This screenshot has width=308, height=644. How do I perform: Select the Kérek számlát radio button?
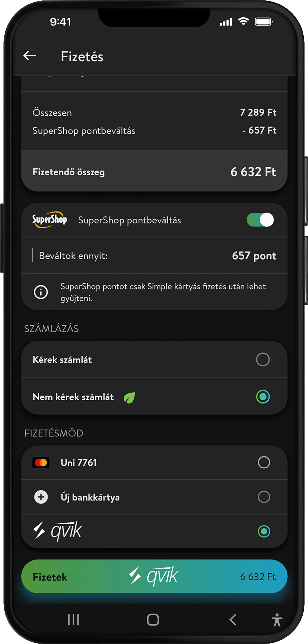[263, 360]
